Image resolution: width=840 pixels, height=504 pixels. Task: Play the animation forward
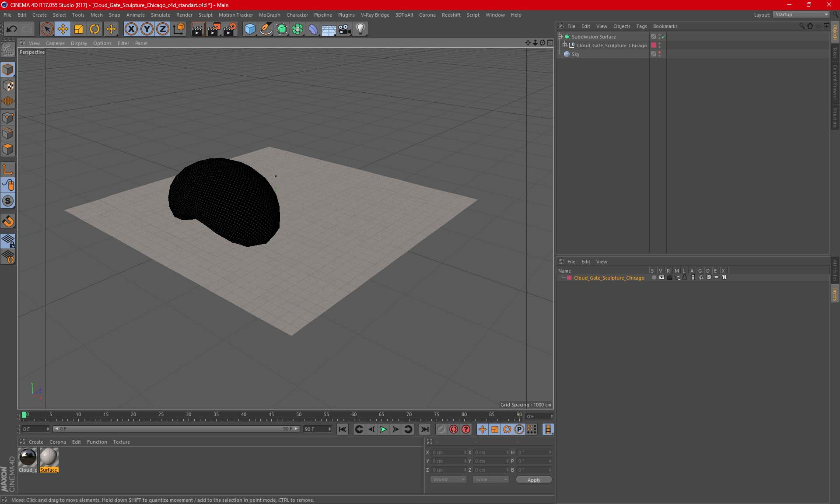tap(383, 429)
